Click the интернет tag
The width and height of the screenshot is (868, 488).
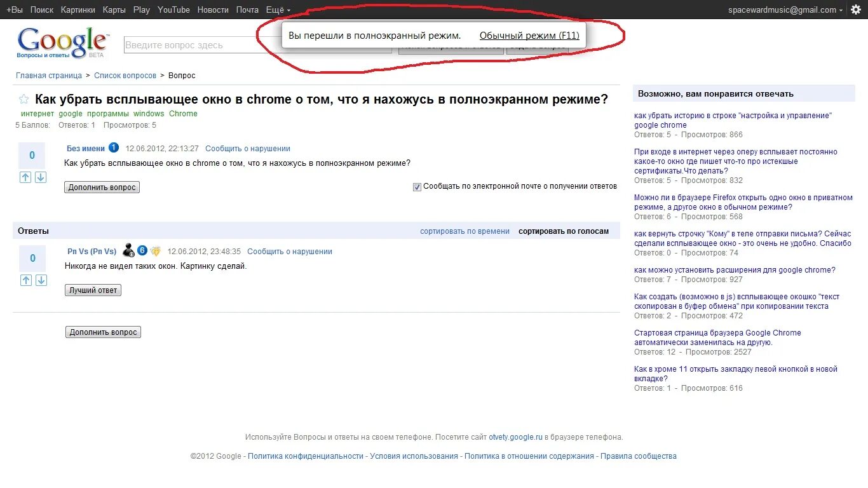point(37,114)
